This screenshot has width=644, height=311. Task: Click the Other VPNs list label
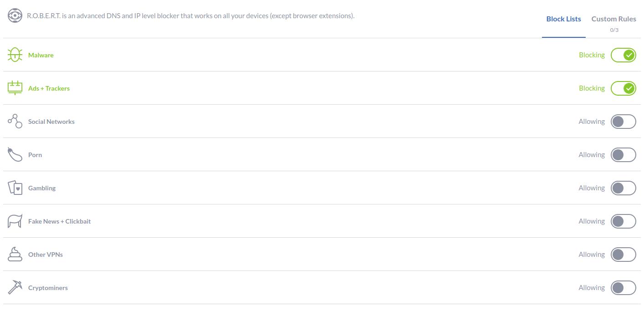46,255
